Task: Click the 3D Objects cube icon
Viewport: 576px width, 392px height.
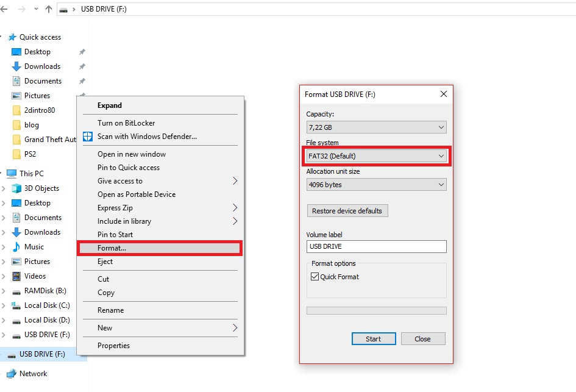Action: [x=16, y=188]
